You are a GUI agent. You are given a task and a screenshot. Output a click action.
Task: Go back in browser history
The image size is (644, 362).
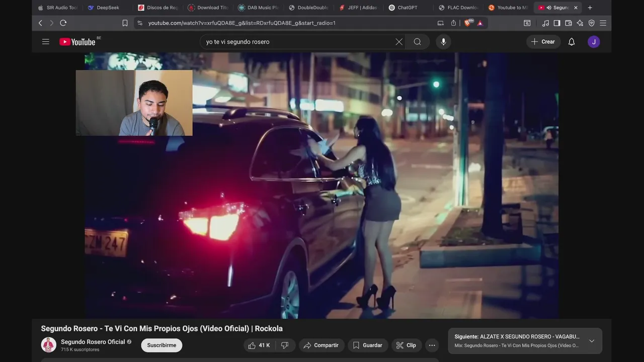point(40,23)
